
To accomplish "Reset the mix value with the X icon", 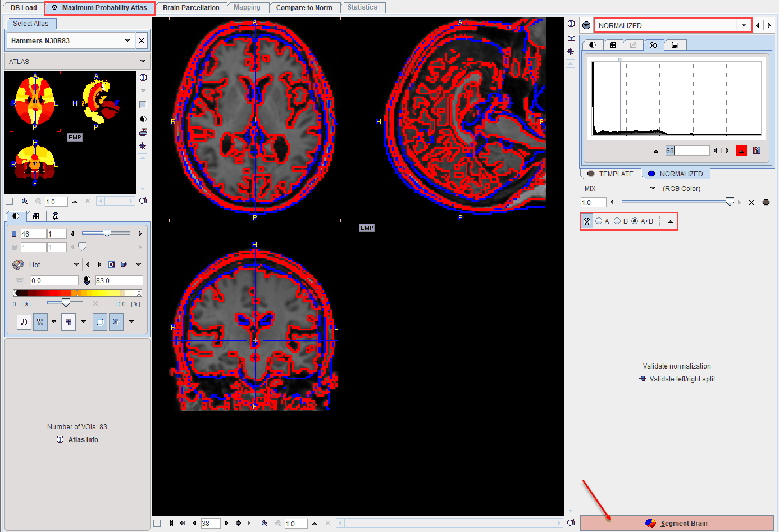I will [x=751, y=202].
